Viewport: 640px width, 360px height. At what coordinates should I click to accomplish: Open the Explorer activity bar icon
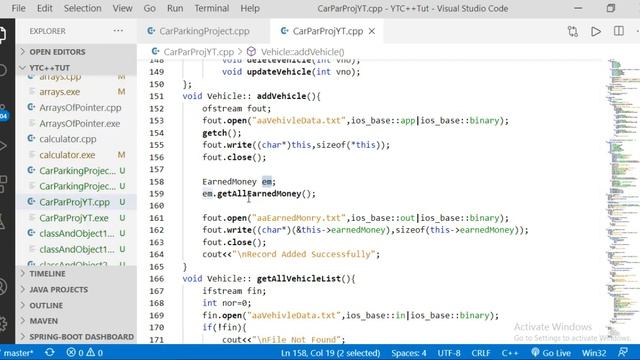[x=3, y=34]
